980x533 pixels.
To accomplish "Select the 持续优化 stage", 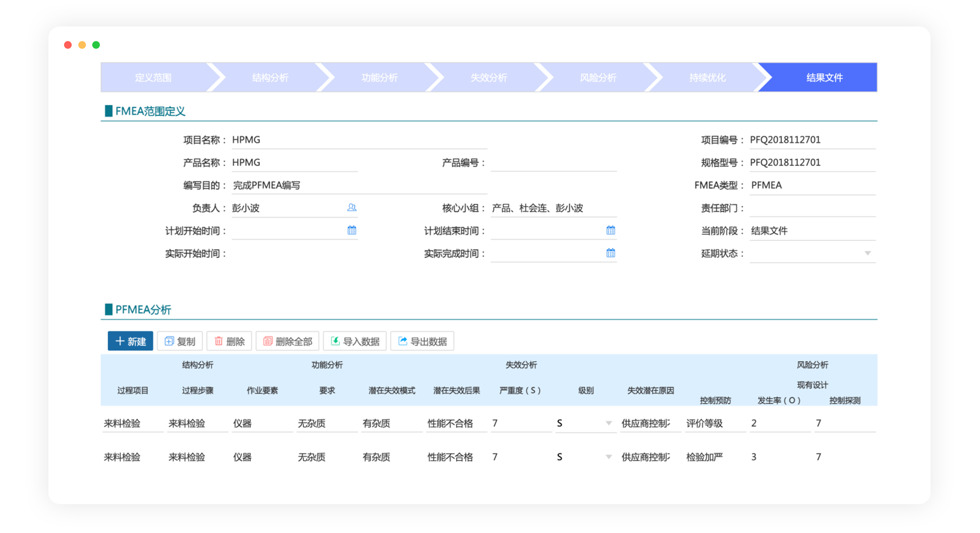I will point(707,77).
